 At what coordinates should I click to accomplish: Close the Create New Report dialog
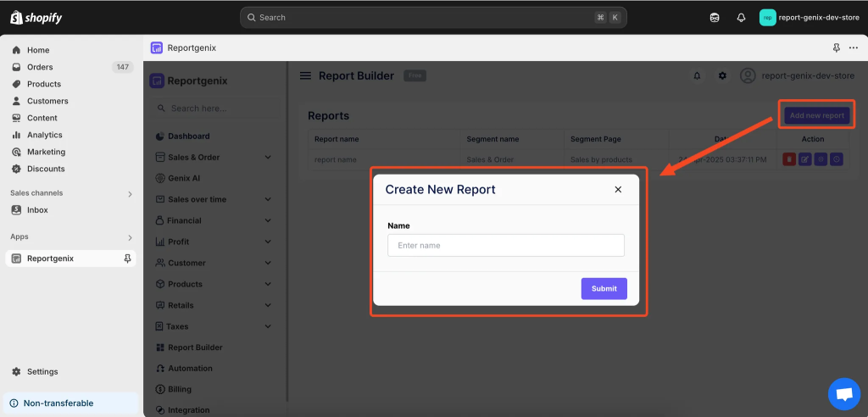(618, 190)
